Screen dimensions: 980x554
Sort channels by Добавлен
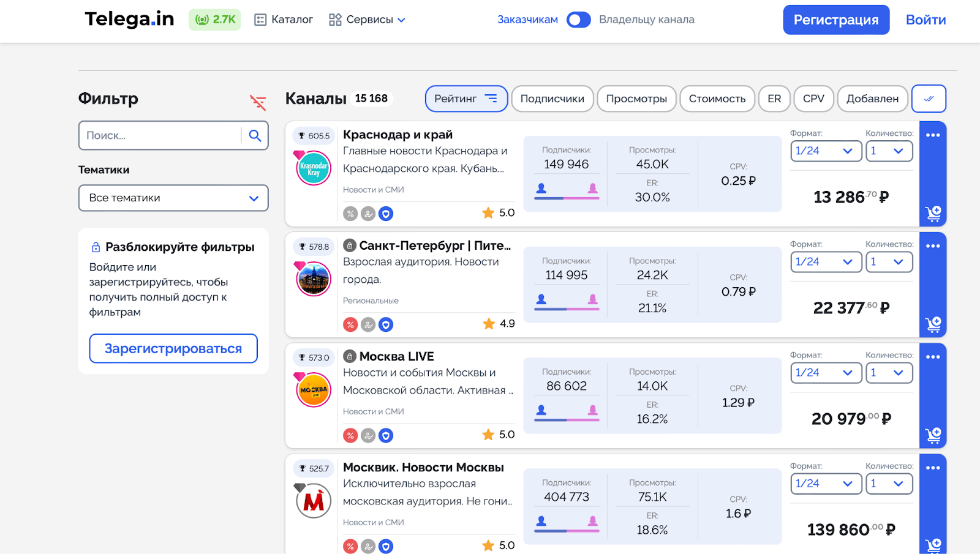(872, 99)
